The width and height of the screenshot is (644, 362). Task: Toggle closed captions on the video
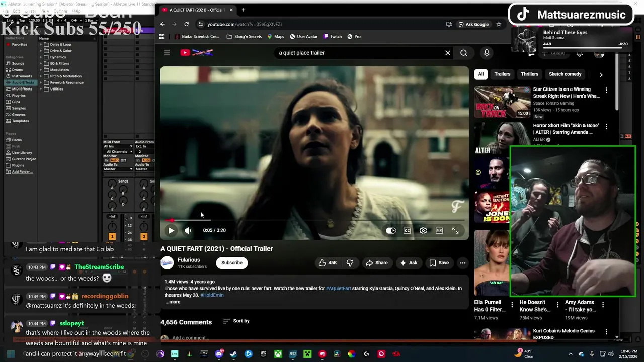tap(407, 230)
